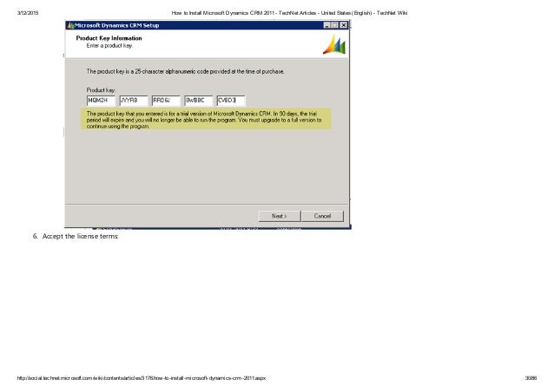Click the 25-character alphanumeric code description text
The width and height of the screenshot is (554, 392).
pyautogui.click(x=186, y=71)
